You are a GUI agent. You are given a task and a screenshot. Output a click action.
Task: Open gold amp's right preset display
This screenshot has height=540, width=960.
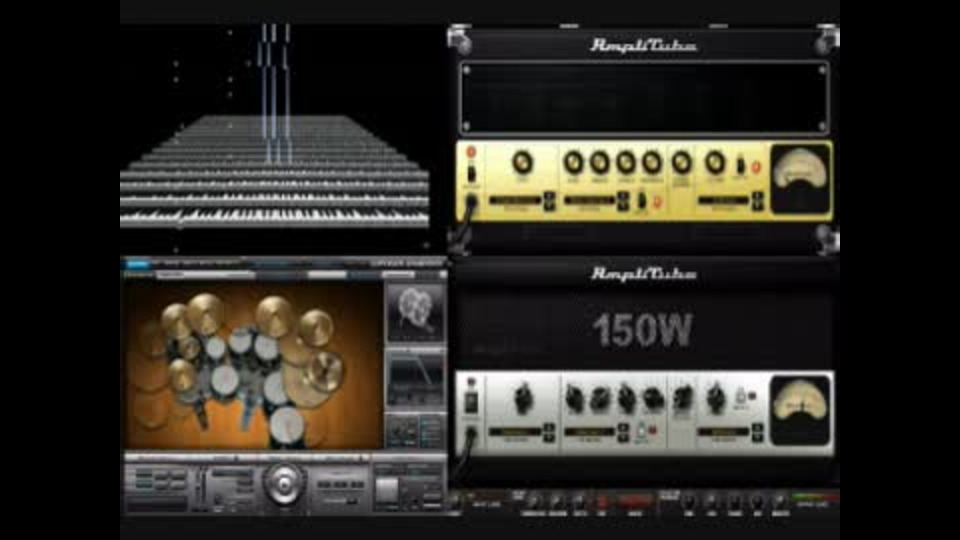pyautogui.click(x=724, y=200)
